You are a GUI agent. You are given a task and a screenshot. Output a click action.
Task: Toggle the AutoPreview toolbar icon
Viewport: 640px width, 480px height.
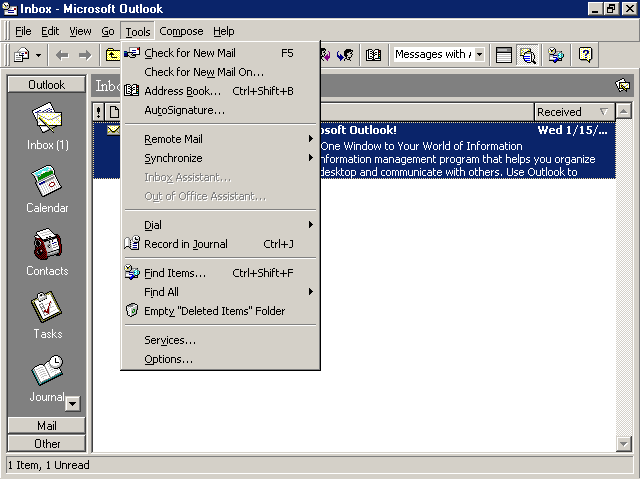pyautogui.click(x=527, y=55)
